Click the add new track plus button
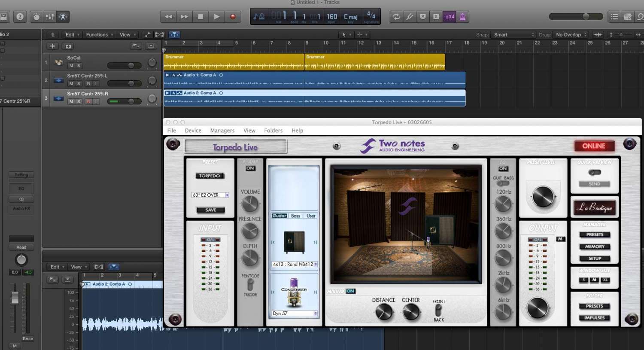This screenshot has height=350, width=644. point(52,46)
